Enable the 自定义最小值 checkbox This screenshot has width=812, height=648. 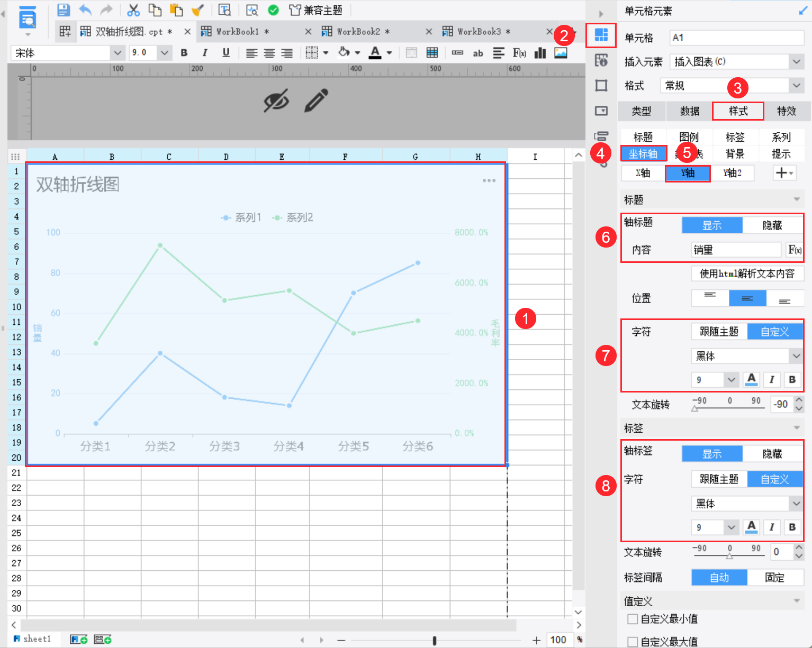pos(632,619)
